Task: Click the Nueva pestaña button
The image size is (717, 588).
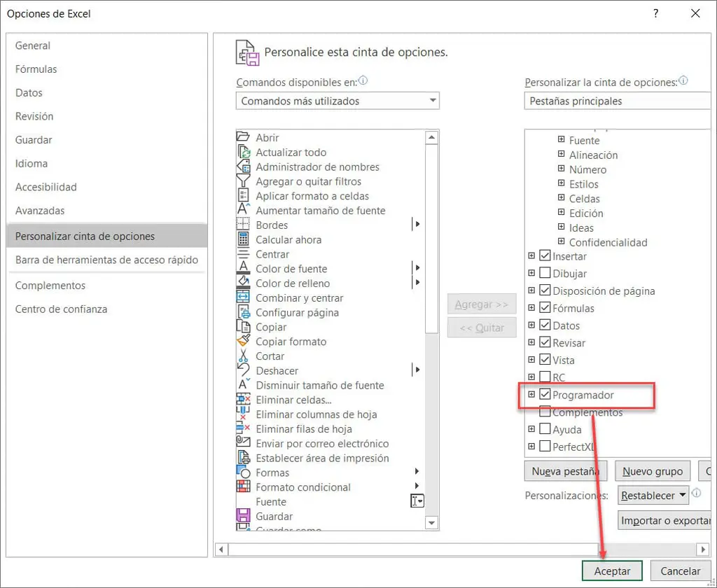Action: point(565,471)
